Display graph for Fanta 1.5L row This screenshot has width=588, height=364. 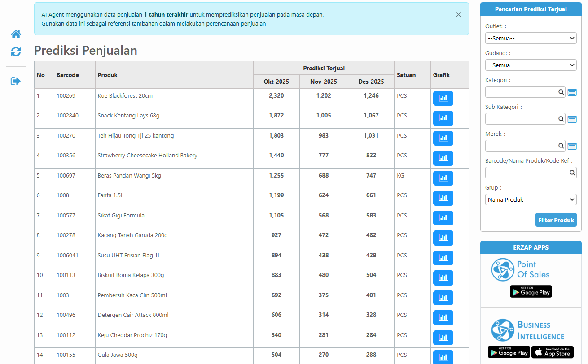[443, 198]
